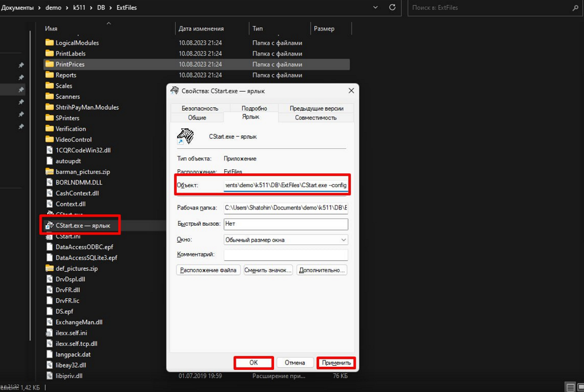Select the Scales folder icon
Image resolution: width=584 pixels, height=392 pixels.
(49, 86)
